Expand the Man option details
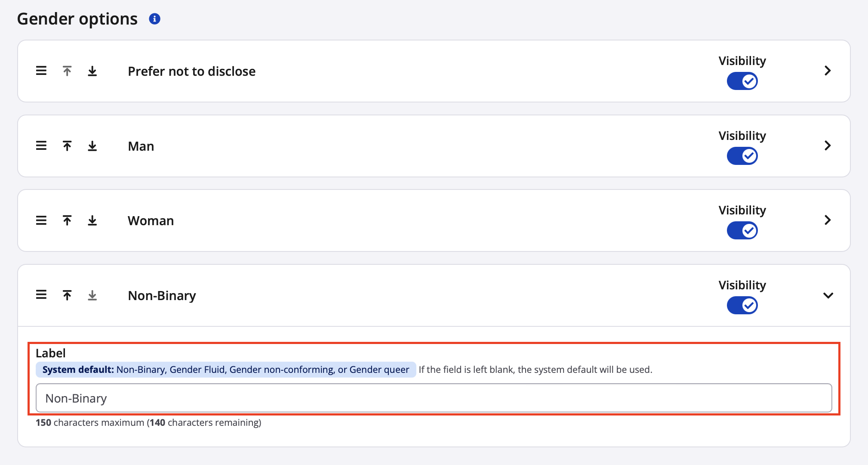 (828, 146)
